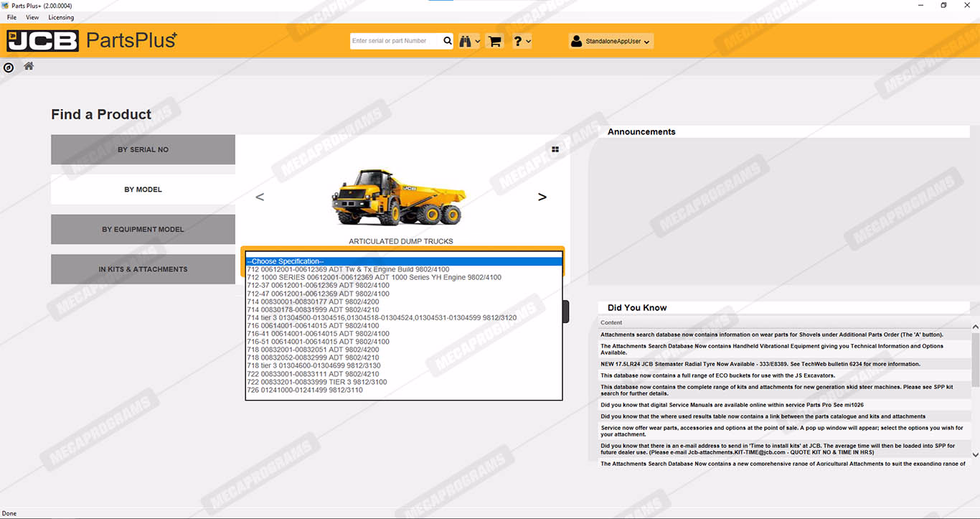Choose 712 ADT Tw & Tx Engine Build option
The image size is (980, 519).
(404, 269)
